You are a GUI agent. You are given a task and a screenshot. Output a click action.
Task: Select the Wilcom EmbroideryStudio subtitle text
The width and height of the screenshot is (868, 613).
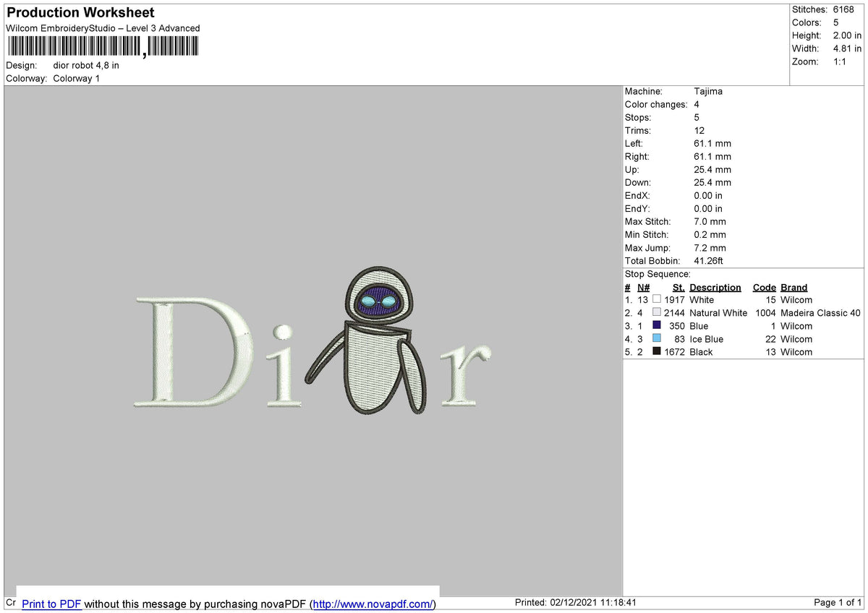point(103,28)
